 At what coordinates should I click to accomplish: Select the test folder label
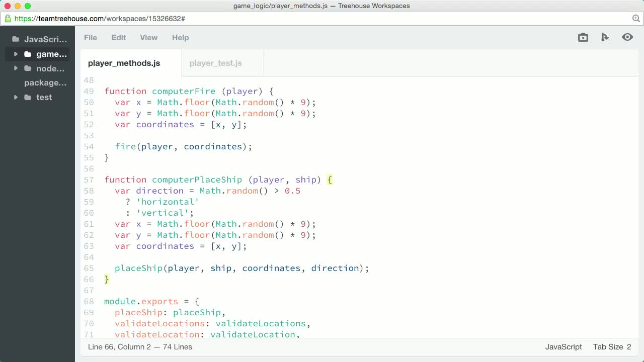[x=44, y=97]
